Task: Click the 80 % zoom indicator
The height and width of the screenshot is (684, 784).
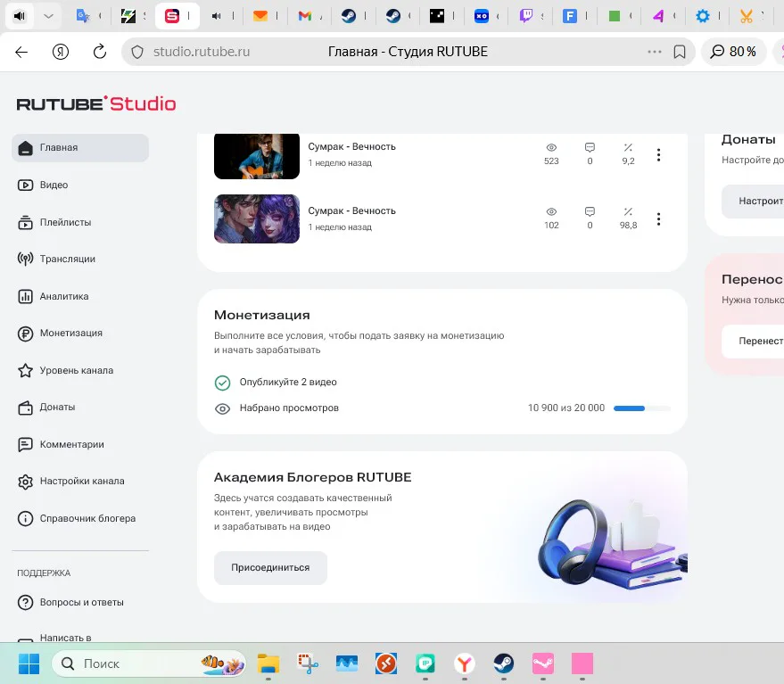Action: click(x=734, y=52)
